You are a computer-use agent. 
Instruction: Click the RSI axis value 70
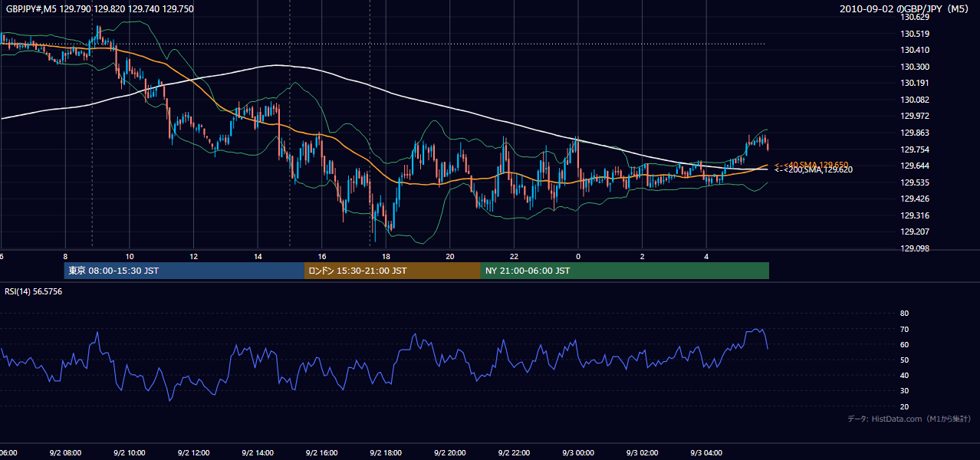904,329
